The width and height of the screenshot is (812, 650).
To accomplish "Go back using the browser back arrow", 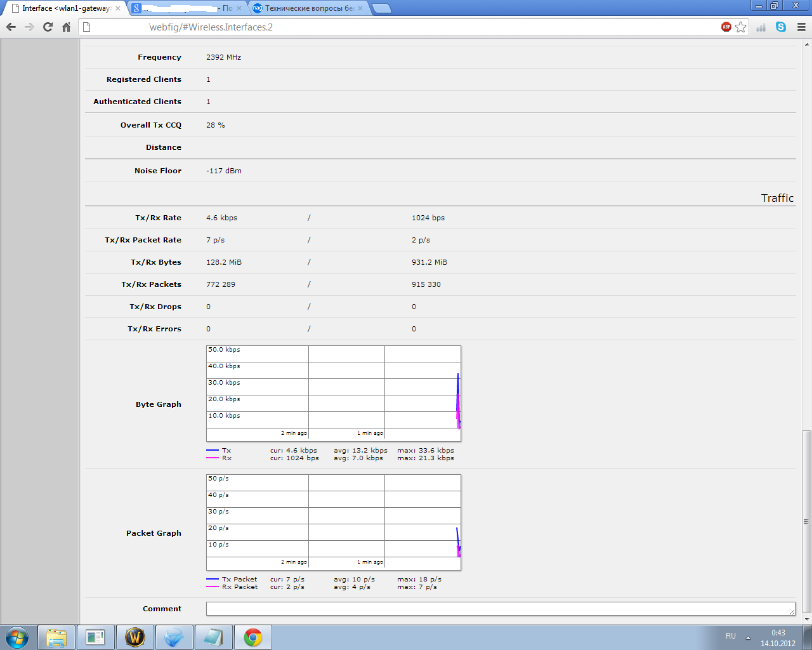I will 11,27.
